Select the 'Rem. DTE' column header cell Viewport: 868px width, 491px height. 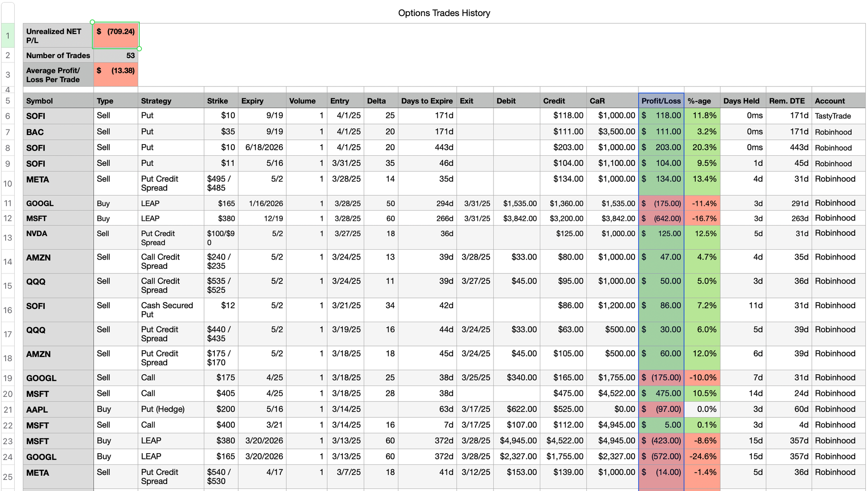tap(789, 101)
